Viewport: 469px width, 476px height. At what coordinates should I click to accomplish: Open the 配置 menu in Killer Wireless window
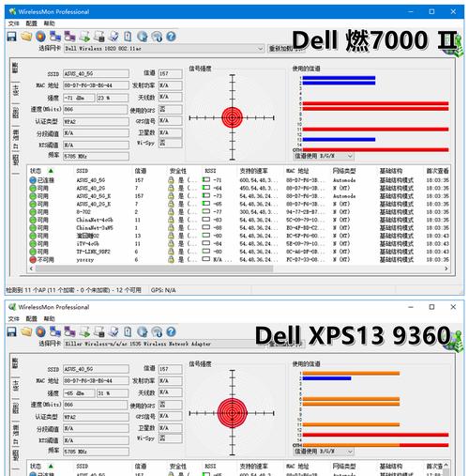click(x=31, y=318)
